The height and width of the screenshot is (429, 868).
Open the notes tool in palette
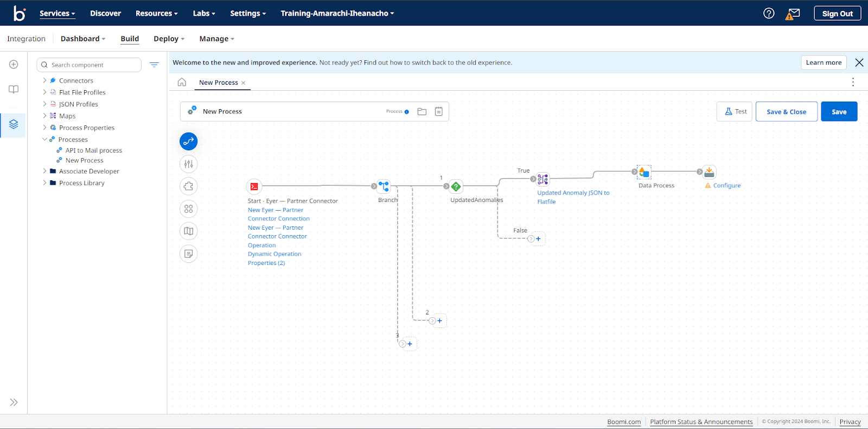tap(188, 254)
